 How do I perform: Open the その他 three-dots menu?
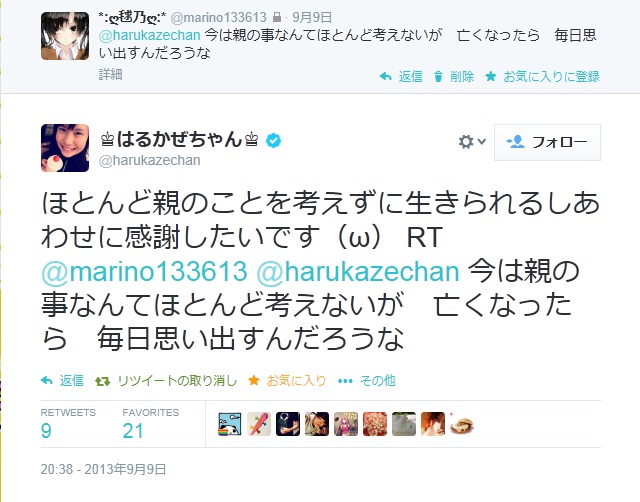345,381
